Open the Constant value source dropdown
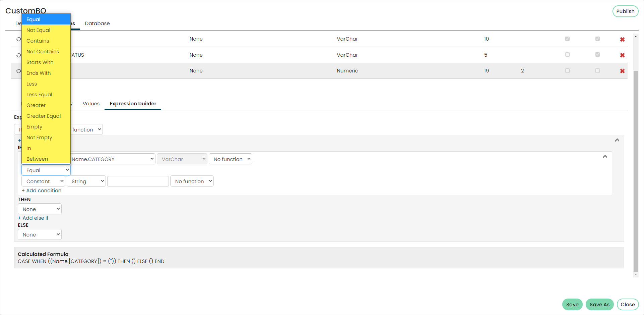 43,181
